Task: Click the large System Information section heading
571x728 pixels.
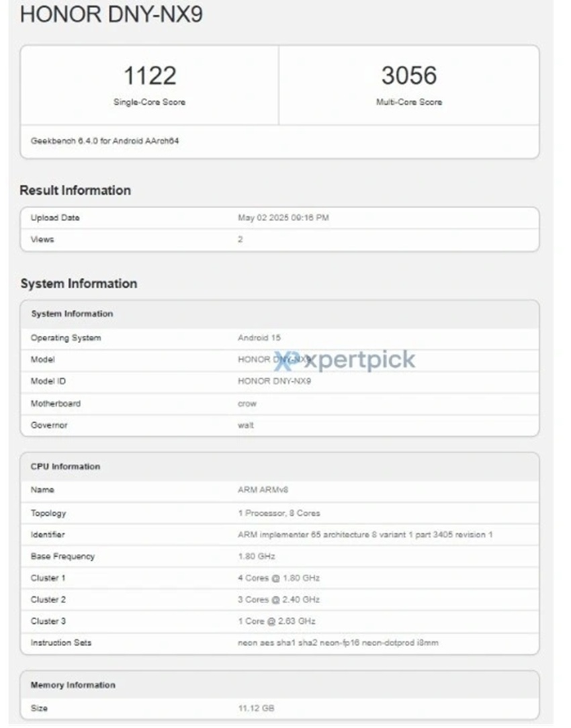Action: pos(79,283)
